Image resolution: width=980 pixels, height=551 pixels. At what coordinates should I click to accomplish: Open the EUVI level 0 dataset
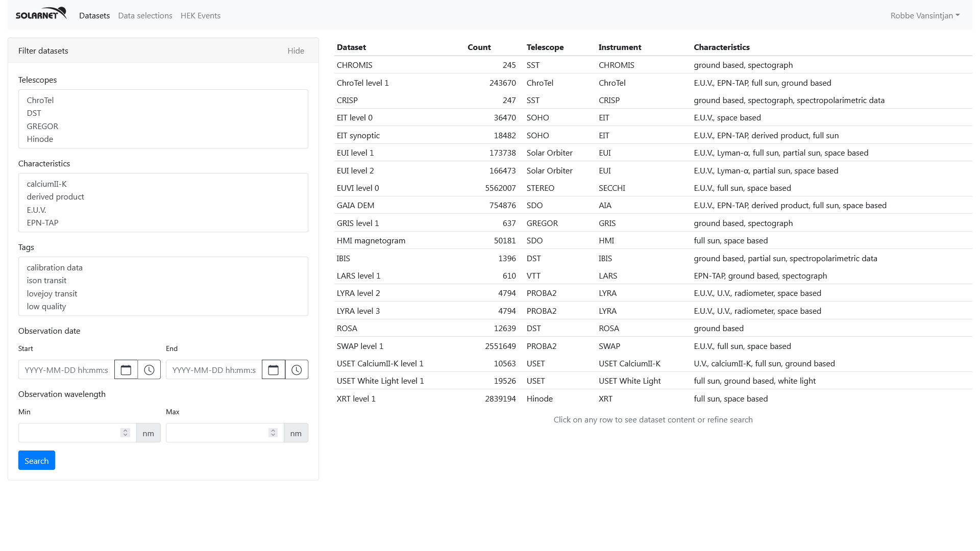(653, 188)
